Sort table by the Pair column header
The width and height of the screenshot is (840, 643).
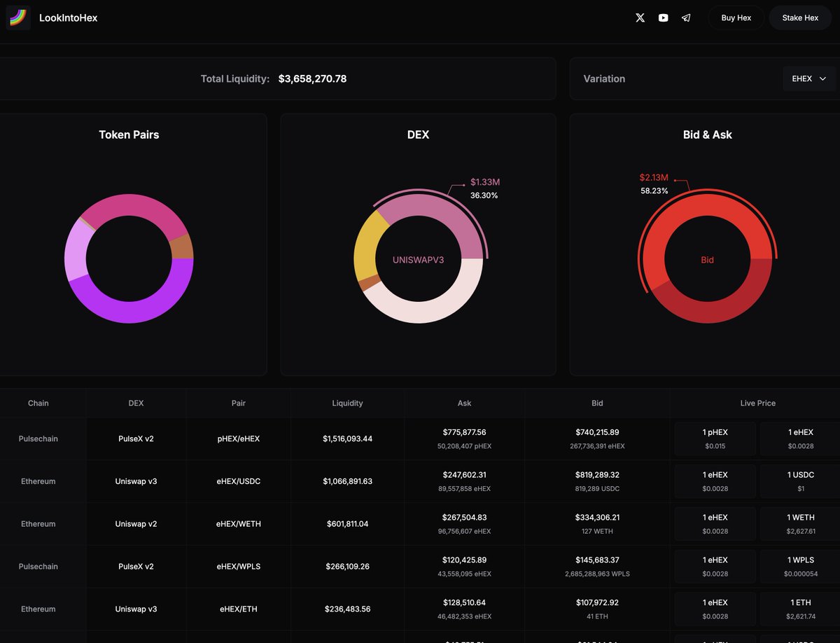[239, 403]
